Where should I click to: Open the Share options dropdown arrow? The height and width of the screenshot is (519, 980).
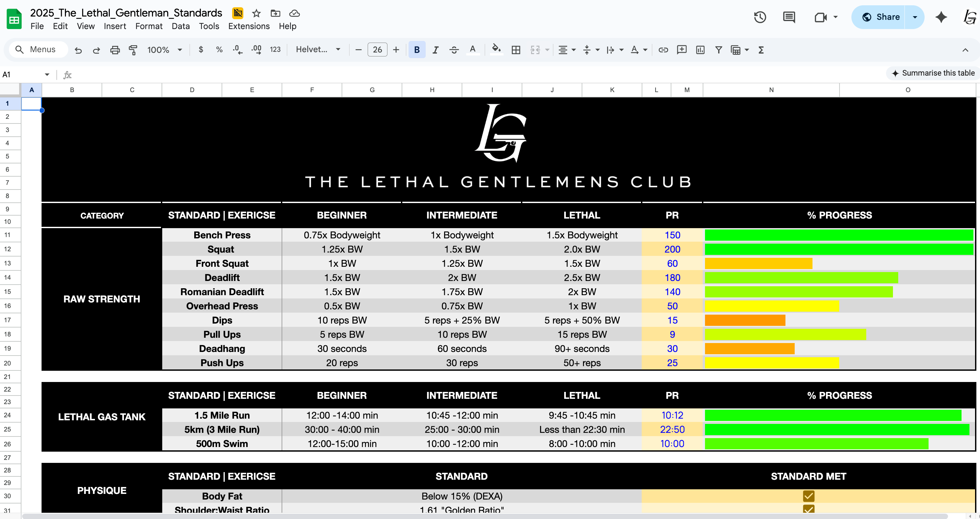tap(915, 17)
